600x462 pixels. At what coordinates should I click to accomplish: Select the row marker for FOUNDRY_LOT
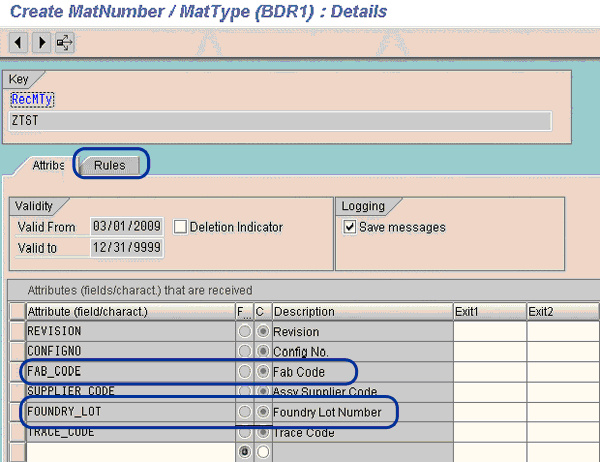click(17, 411)
